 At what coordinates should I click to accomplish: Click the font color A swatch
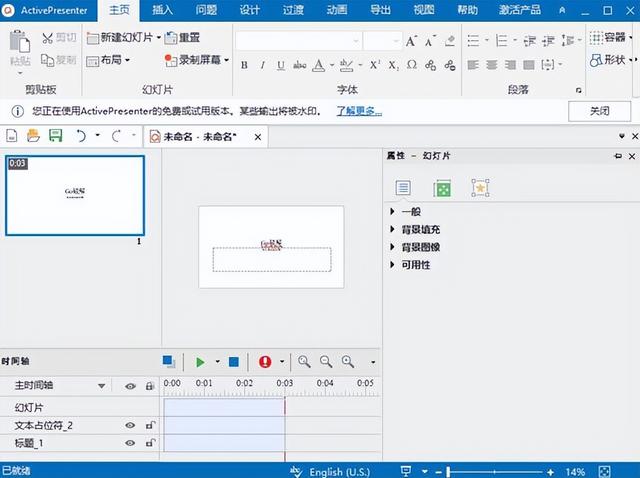tap(318, 65)
